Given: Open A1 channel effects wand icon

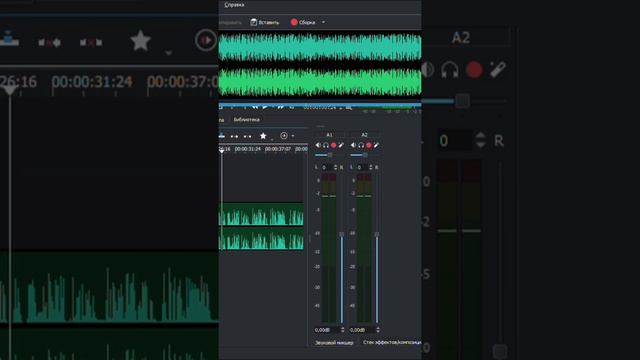Looking at the screenshot, I should pyautogui.click(x=341, y=145).
